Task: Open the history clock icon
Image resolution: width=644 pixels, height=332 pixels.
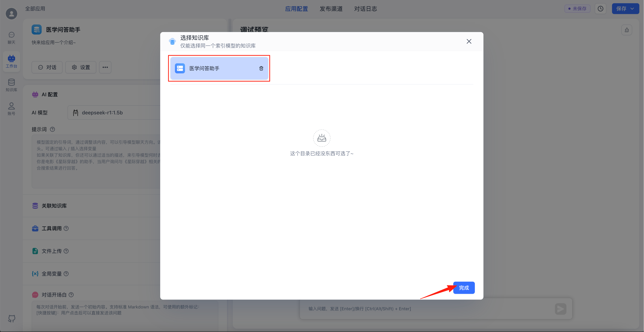Action: (600, 9)
